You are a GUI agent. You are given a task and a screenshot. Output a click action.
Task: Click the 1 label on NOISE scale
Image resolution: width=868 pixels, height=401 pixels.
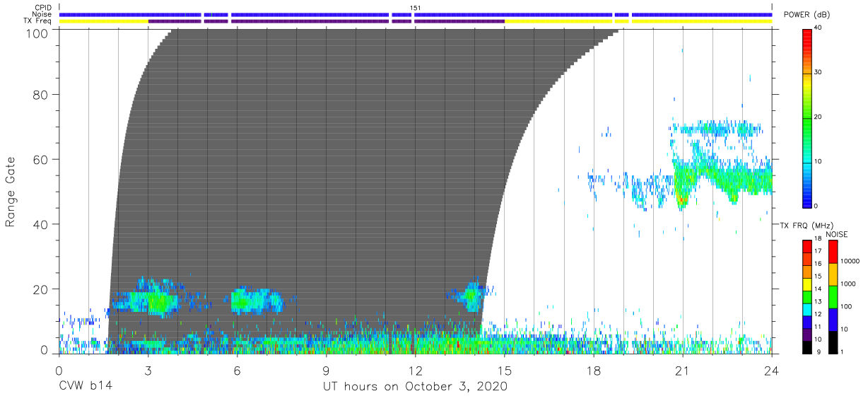tap(842, 351)
